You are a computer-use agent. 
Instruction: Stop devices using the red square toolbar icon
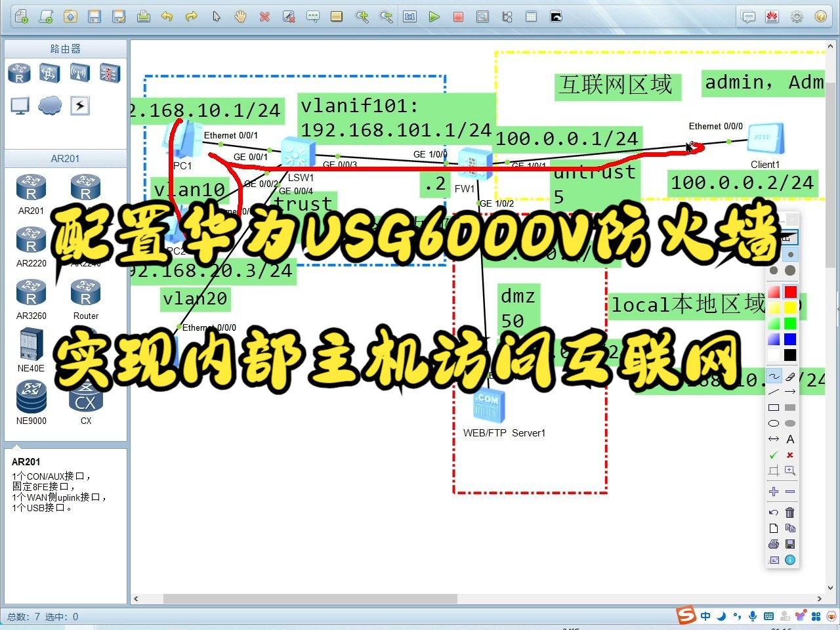[457, 16]
